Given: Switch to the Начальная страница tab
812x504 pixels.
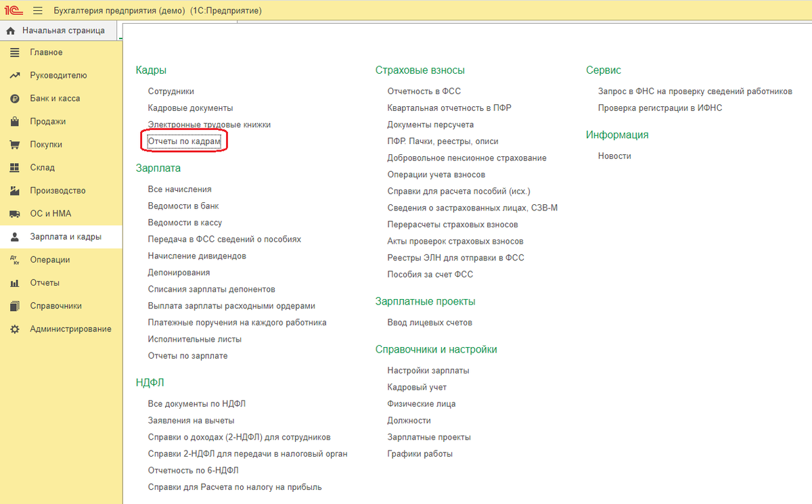Looking at the screenshot, I should click(x=59, y=30).
